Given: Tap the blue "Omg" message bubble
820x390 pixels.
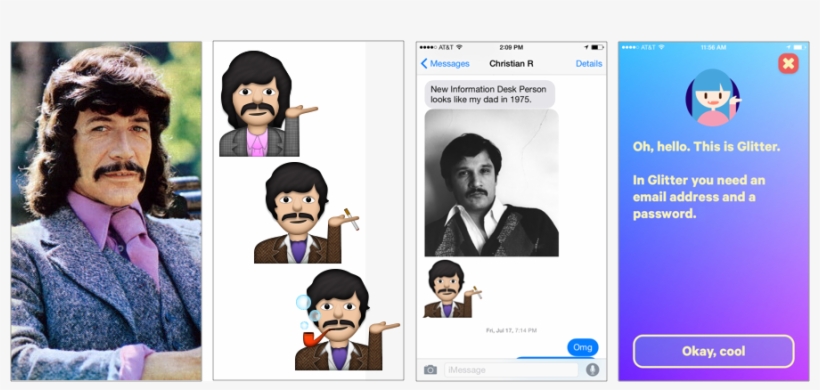Looking at the screenshot, I should (x=583, y=347).
